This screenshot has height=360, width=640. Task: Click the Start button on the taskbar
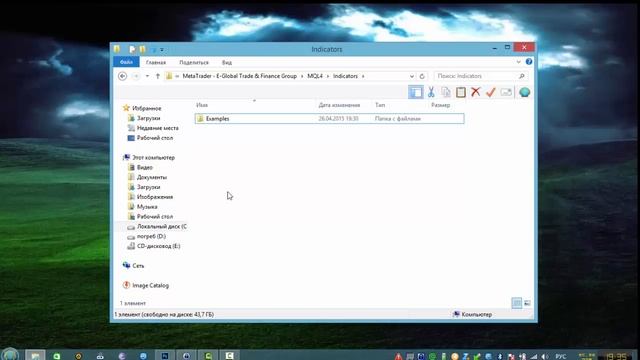10,354
